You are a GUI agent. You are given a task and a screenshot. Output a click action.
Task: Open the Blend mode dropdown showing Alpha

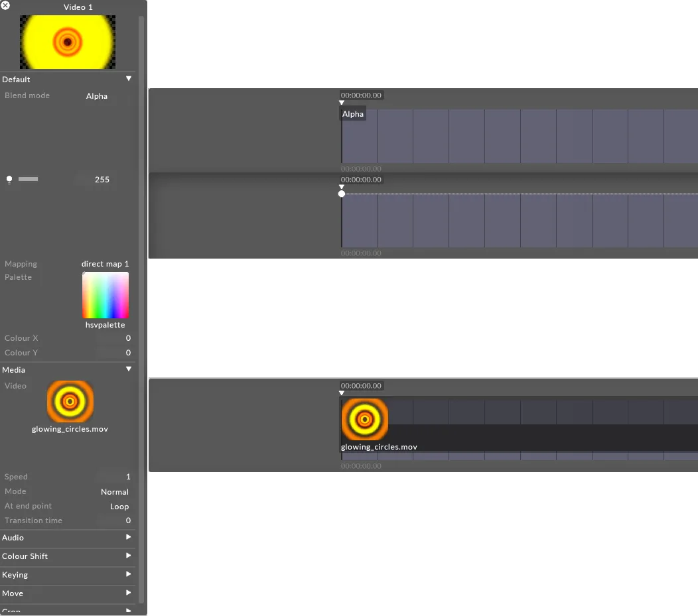point(97,95)
